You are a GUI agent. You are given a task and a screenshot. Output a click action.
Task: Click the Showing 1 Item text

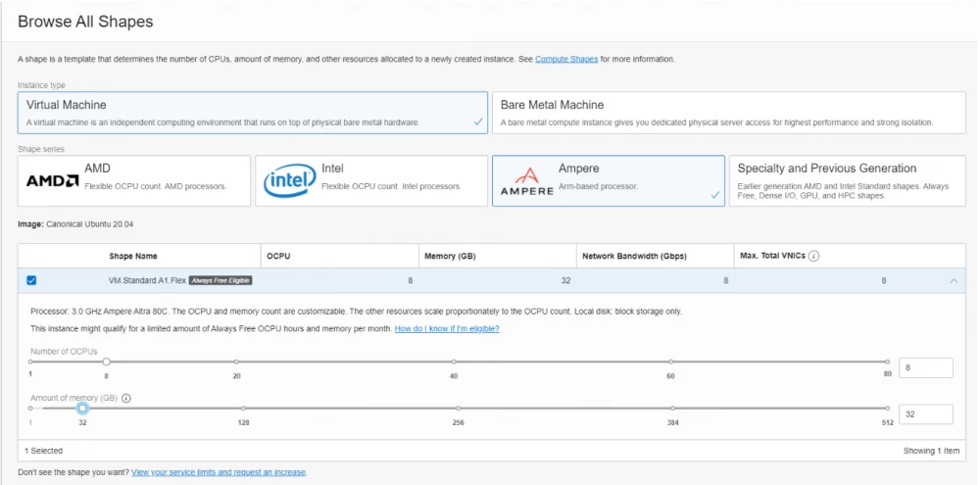pyautogui.click(x=931, y=451)
